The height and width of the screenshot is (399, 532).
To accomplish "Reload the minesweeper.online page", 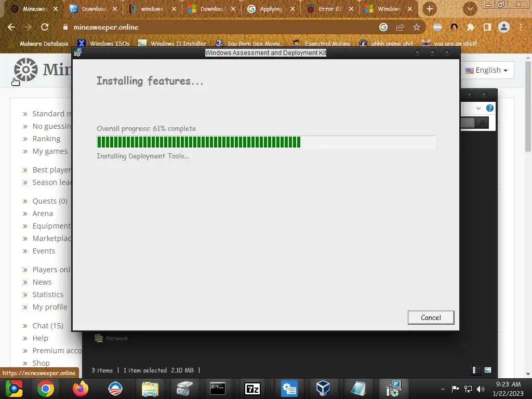I will click(45, 27).
